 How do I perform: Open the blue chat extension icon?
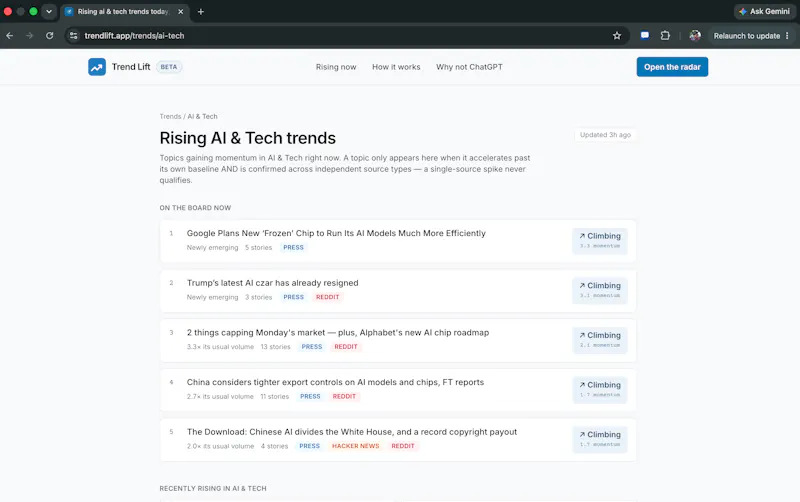click(645, 36)
